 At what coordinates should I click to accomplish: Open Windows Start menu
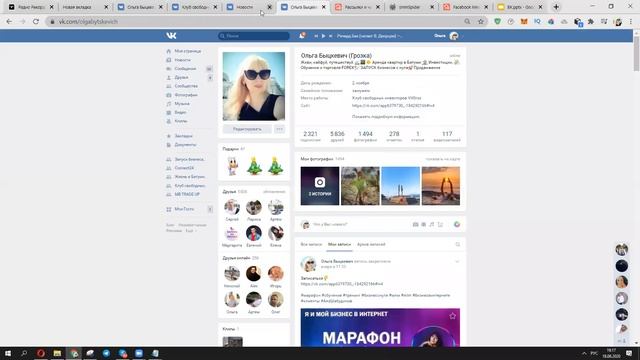(x=8, y=353)
